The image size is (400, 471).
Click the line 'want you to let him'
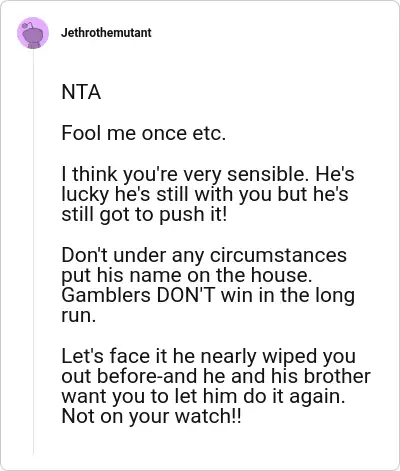(x=203, y=397)
